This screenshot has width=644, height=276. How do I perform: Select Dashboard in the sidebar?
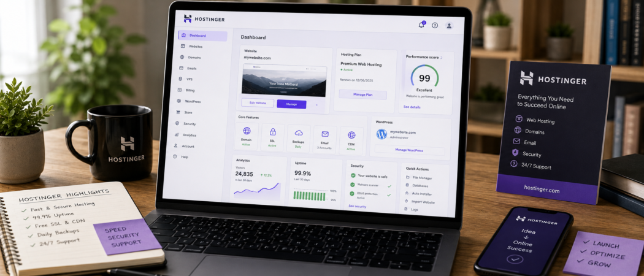[x=202, y=36]
